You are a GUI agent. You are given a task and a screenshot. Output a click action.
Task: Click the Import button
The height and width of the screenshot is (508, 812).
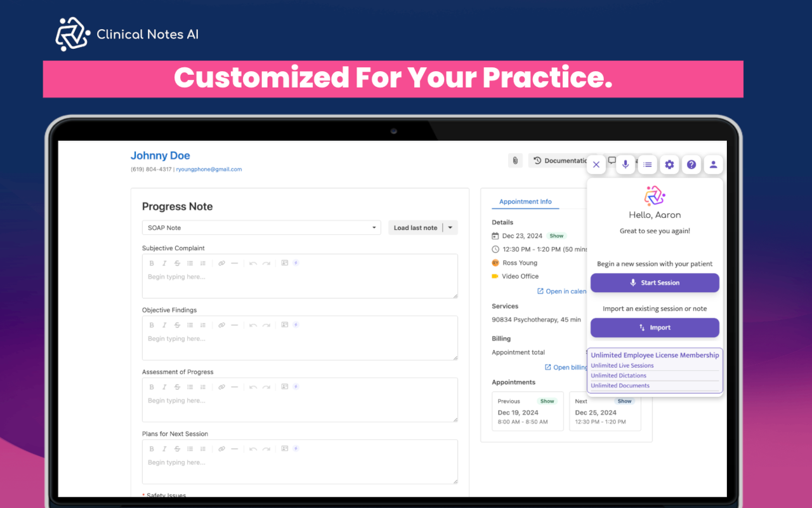click(x=655, y=328)
